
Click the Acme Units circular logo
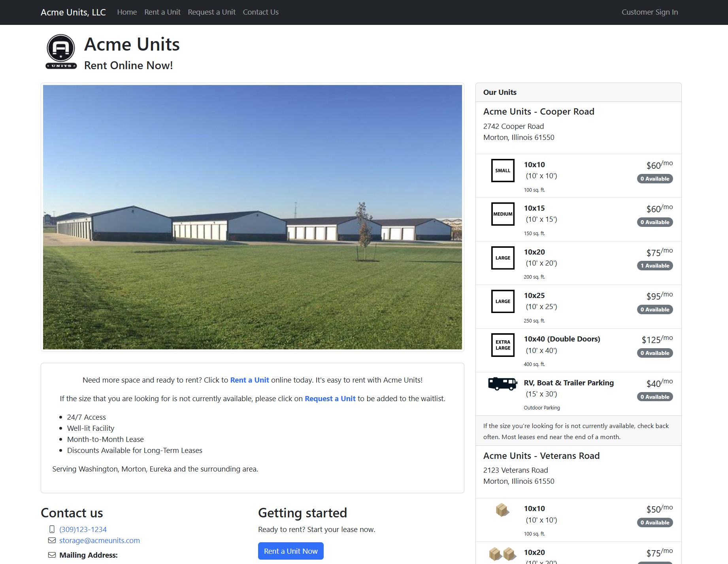coord(61,52)
